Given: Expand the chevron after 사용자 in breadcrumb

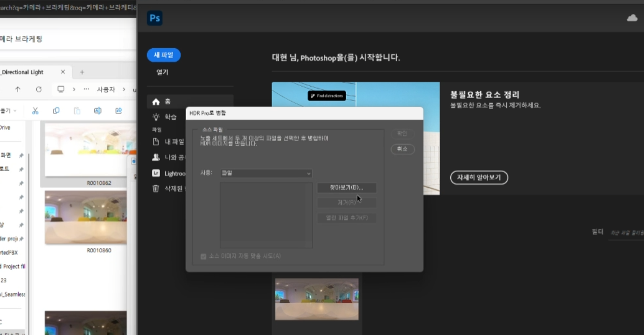Looking at the screenshot, I should pyautogui.click(x=124, y=89).
